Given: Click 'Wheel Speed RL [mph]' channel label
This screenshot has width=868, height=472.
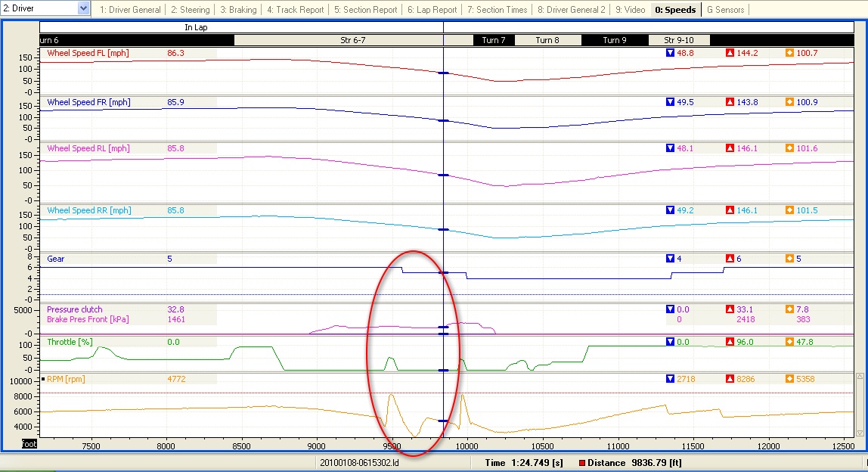Looking at the screenshot, I should (x=88, y=148).
